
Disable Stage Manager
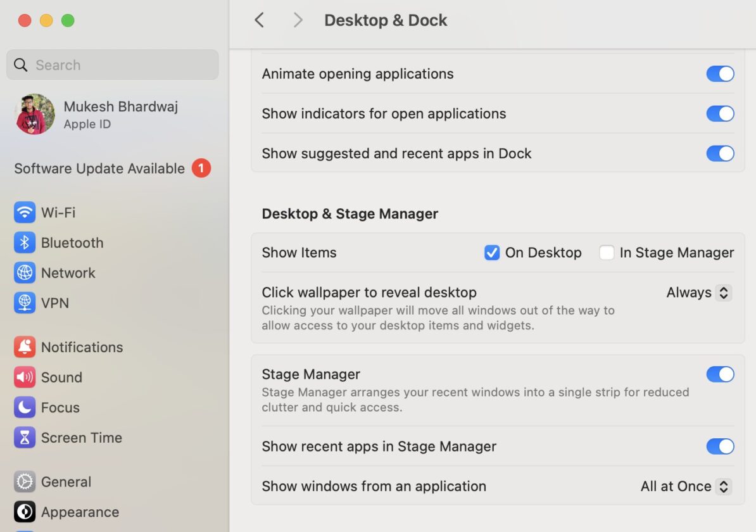coord(720,374)
